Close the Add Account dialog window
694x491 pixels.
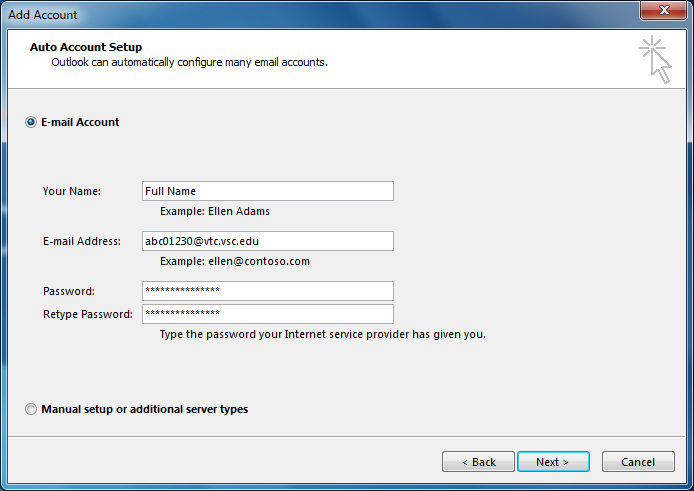pyautogui.click(x=664, y=10)
